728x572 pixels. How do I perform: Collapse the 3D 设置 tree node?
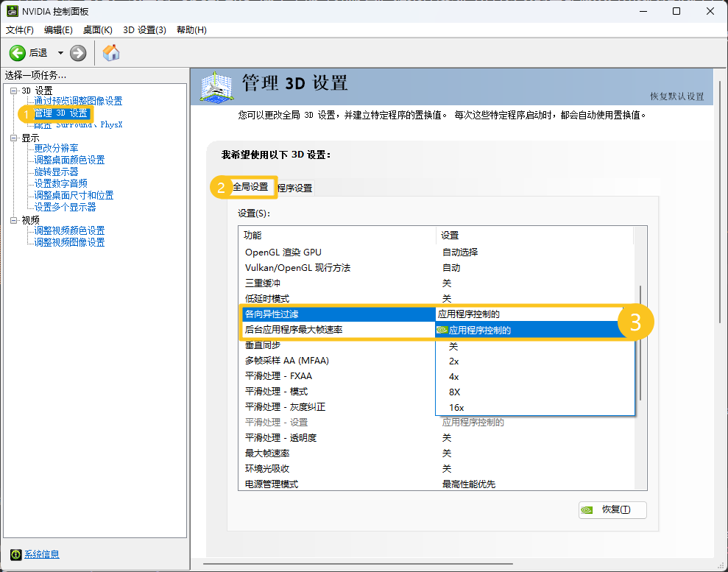point(14,91)
